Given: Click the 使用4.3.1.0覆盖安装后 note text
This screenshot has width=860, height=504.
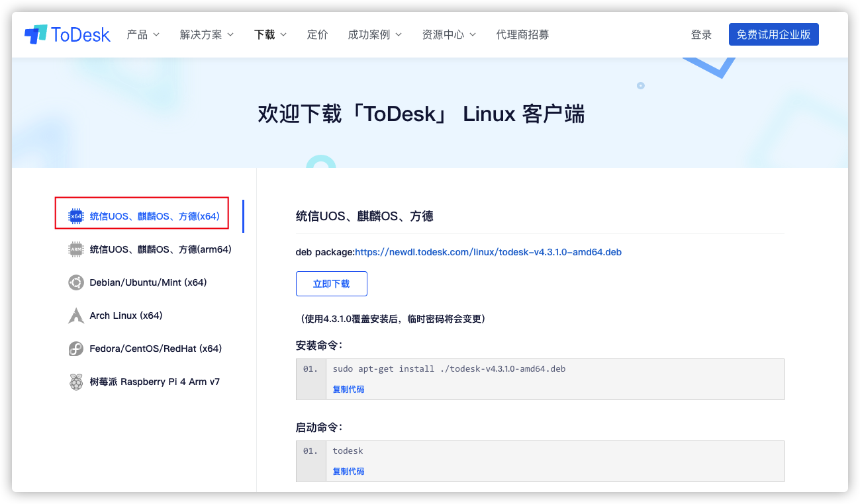Looking at the screenshot, I should pyautogui.click(x=393, y=319).
